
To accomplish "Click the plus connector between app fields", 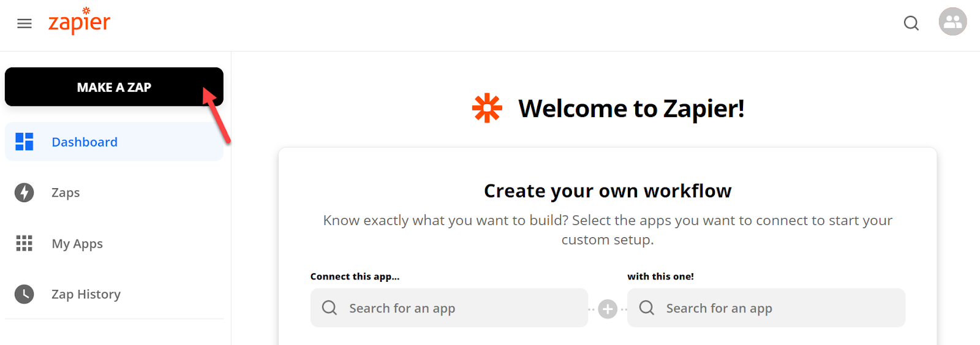I will click(x=608, y=309).
